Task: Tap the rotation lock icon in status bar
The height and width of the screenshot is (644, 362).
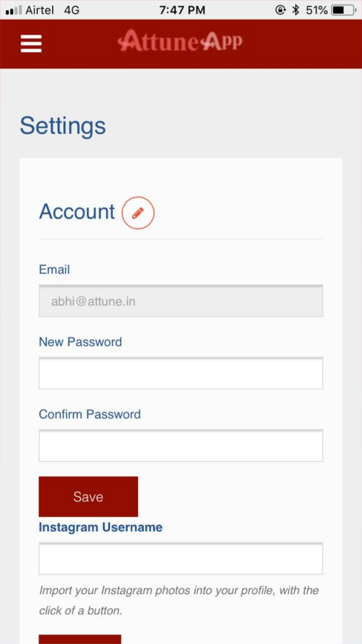Action: (x=281, y=10)
